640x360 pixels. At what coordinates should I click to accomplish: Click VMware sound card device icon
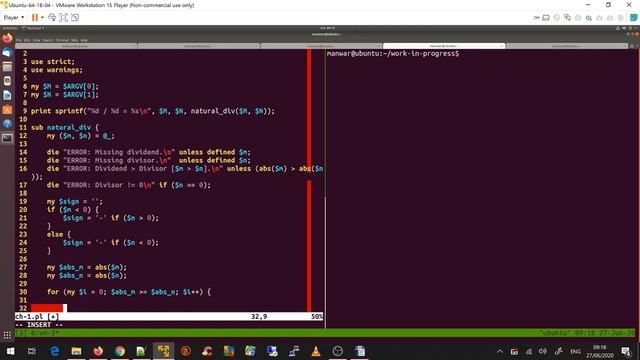589,18
